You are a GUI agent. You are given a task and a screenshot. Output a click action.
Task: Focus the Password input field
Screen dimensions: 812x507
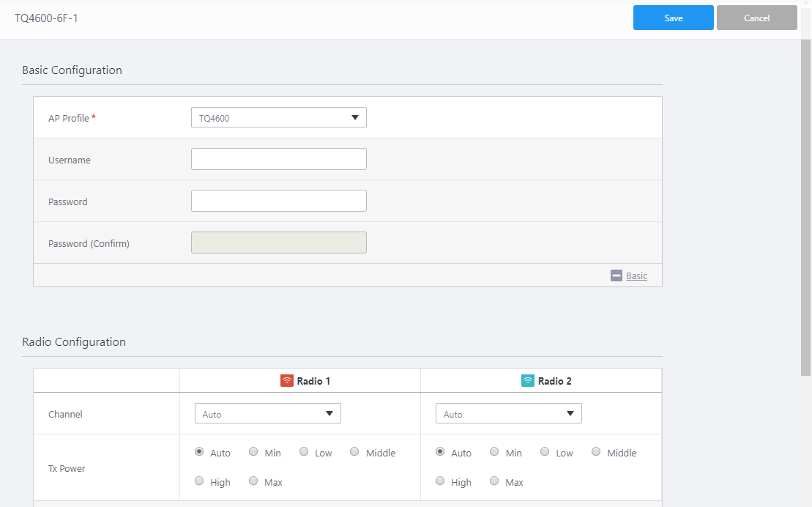279,201
